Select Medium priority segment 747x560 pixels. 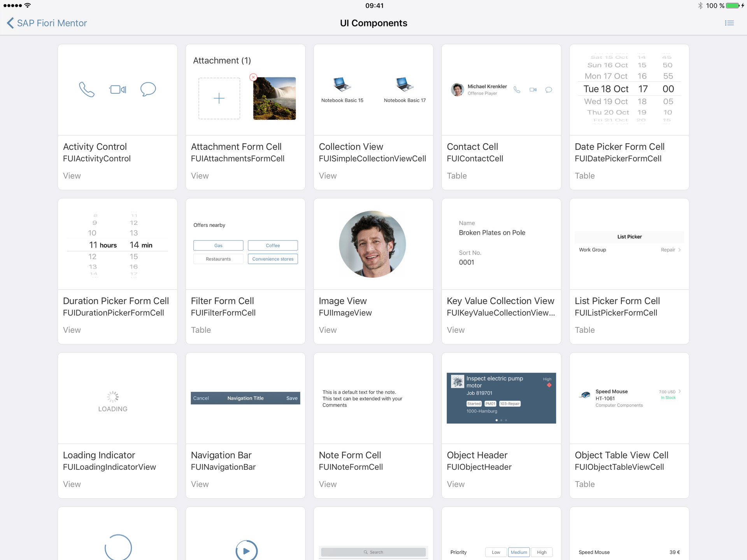519,552
